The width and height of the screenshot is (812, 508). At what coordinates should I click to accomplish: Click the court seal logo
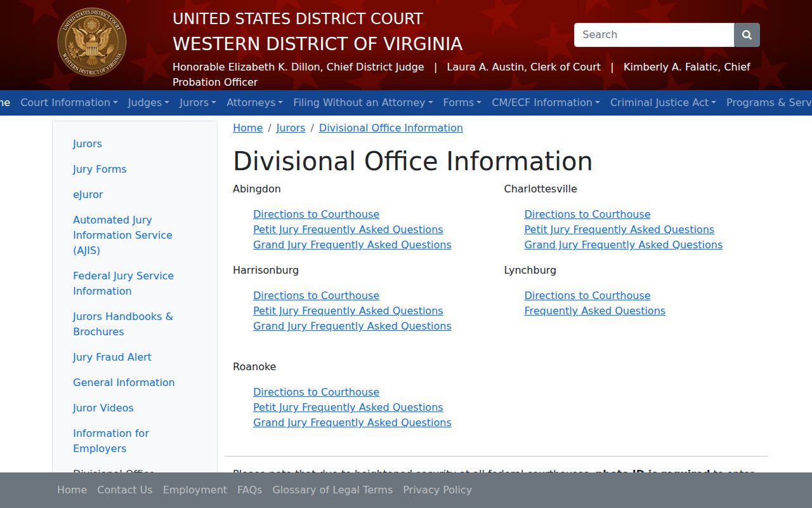coord(92,43)
